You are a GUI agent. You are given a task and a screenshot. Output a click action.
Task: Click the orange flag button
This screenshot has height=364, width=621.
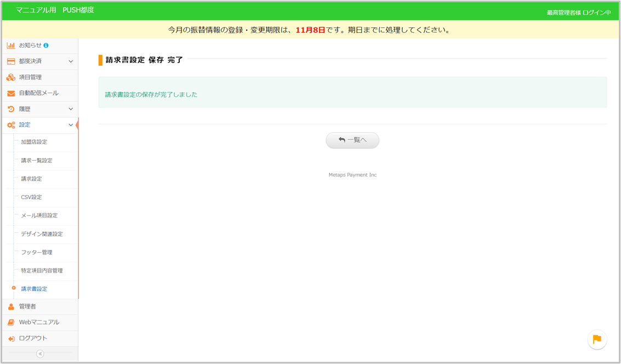(597, 339)
